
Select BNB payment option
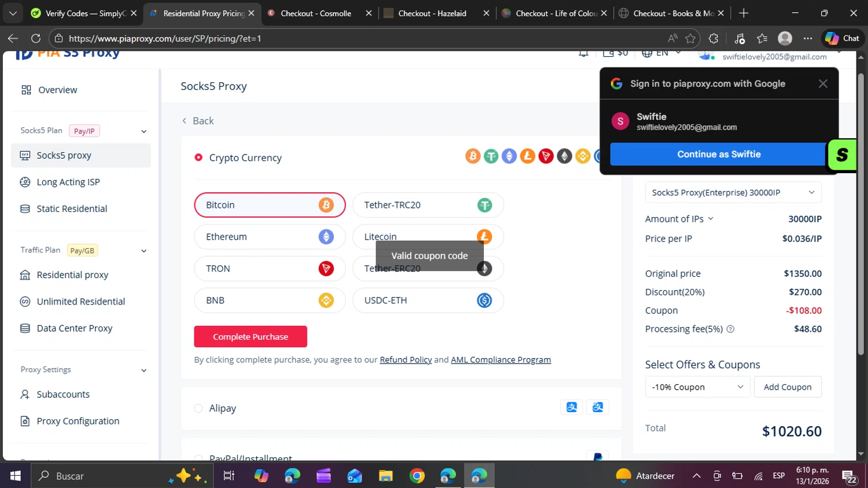[x=270, y=300]
